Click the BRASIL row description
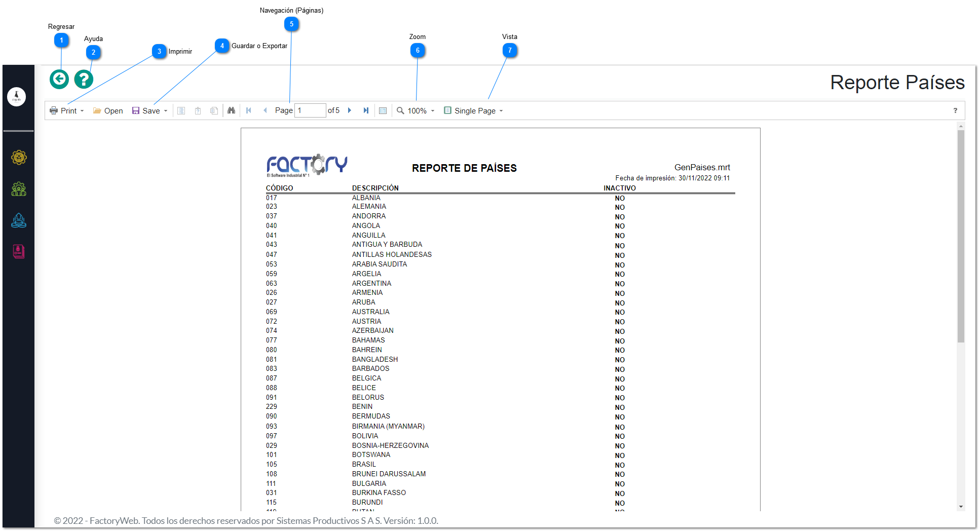 click(x=364, y=464)
